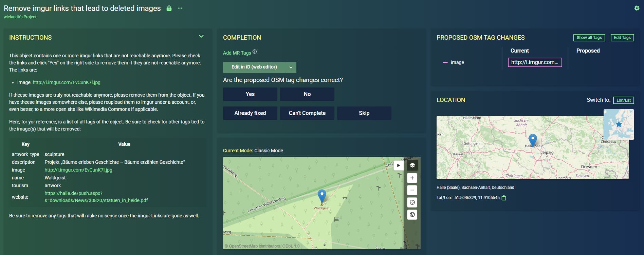Viewport: 644px width, 255px height.
Task: Click the description value about Bäume erleben Geschichte
Action: [x=115, y=162]
